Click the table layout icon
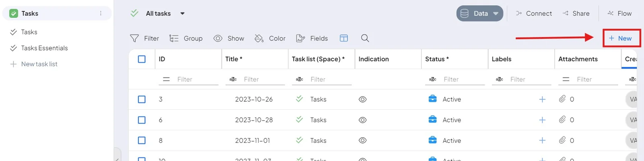 point(344,38)
